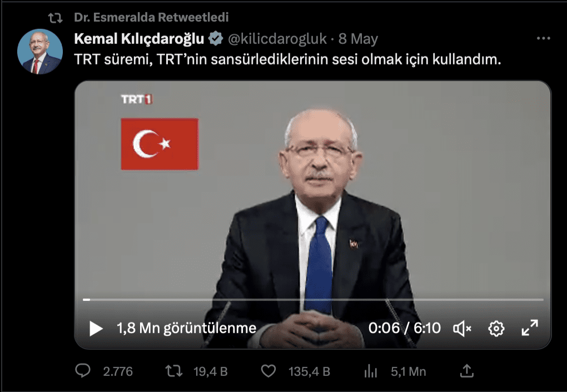Retweet the post
The width and height of the screenshot is (567, 392).
click(174, 371)
